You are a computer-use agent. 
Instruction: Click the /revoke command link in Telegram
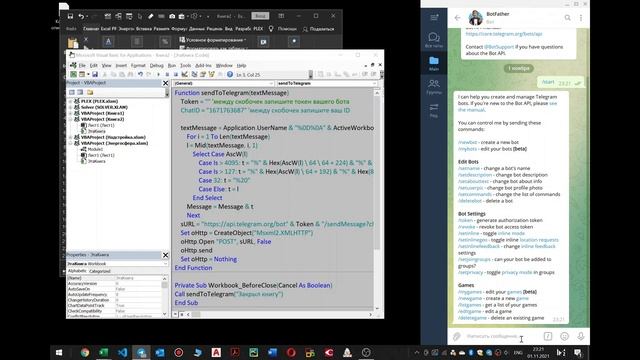pyautogui.click(x=467, y=227)
